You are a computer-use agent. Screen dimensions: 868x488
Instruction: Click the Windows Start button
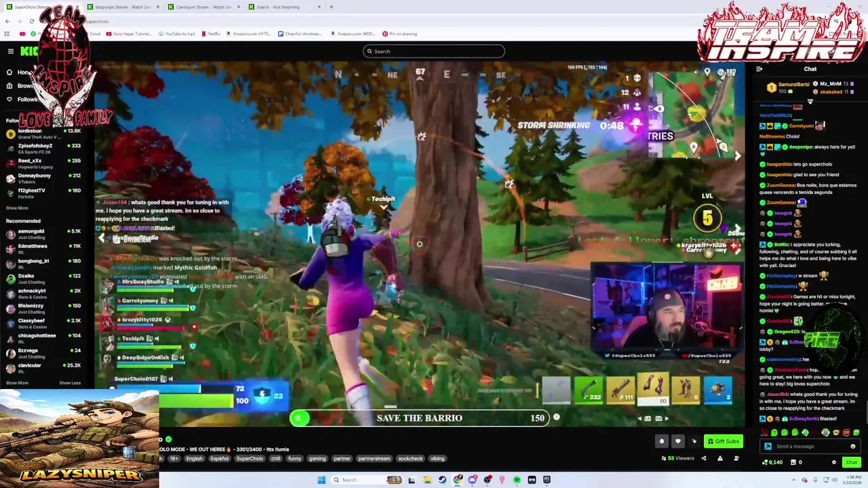[321, 480]
